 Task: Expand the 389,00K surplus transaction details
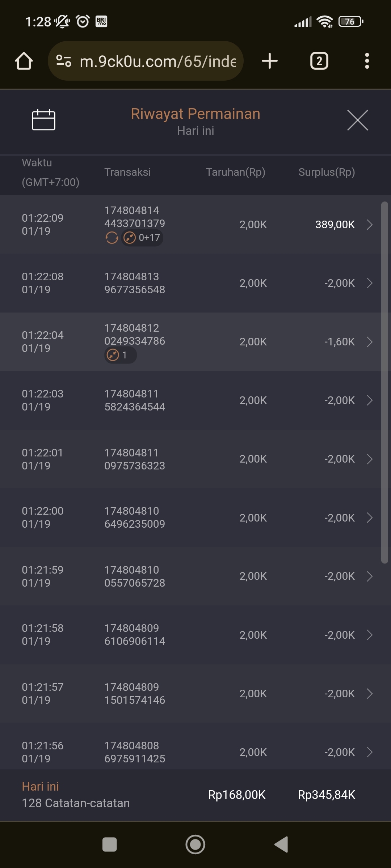369,225
